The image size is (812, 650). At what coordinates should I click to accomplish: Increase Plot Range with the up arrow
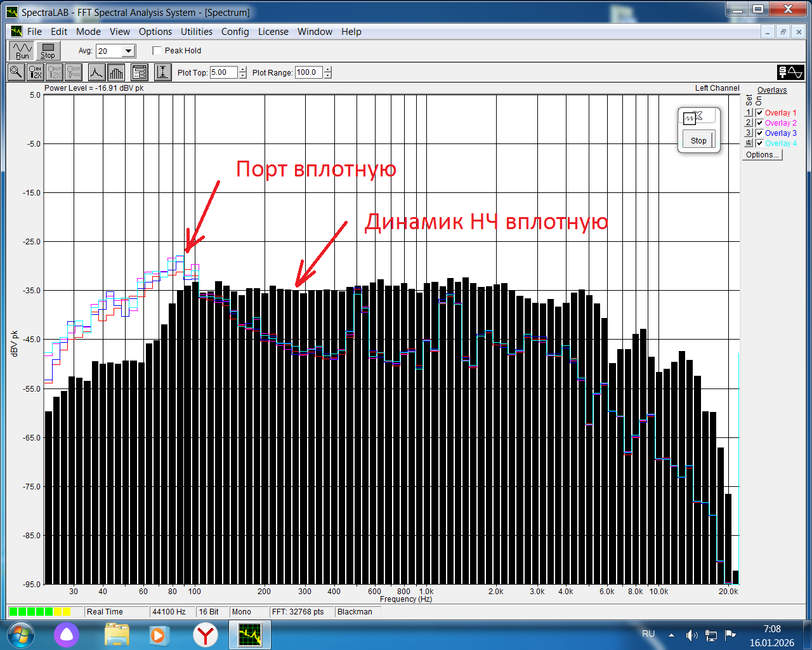(x=327, y=69)
